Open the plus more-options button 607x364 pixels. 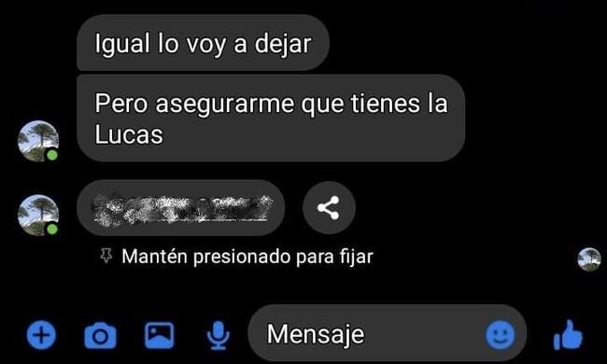(41, 335)
